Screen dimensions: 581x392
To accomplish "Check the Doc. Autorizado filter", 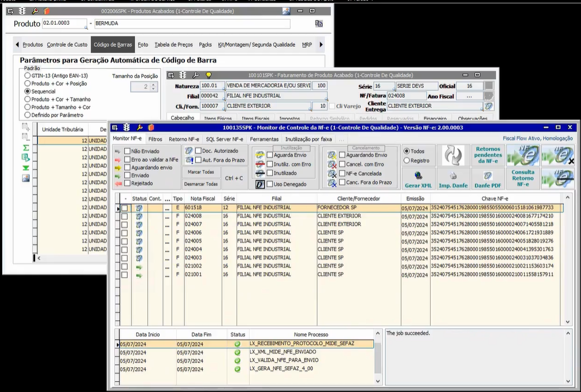I will point(198,151).
